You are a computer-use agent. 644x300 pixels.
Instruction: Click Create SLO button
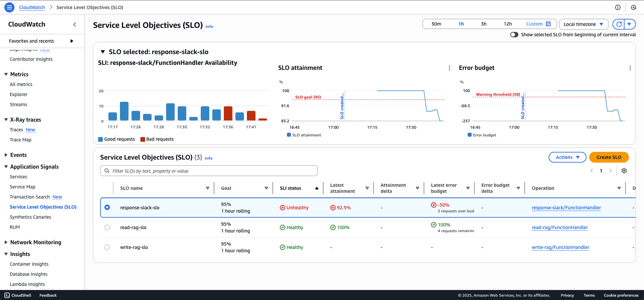click(x=609, y=157)
